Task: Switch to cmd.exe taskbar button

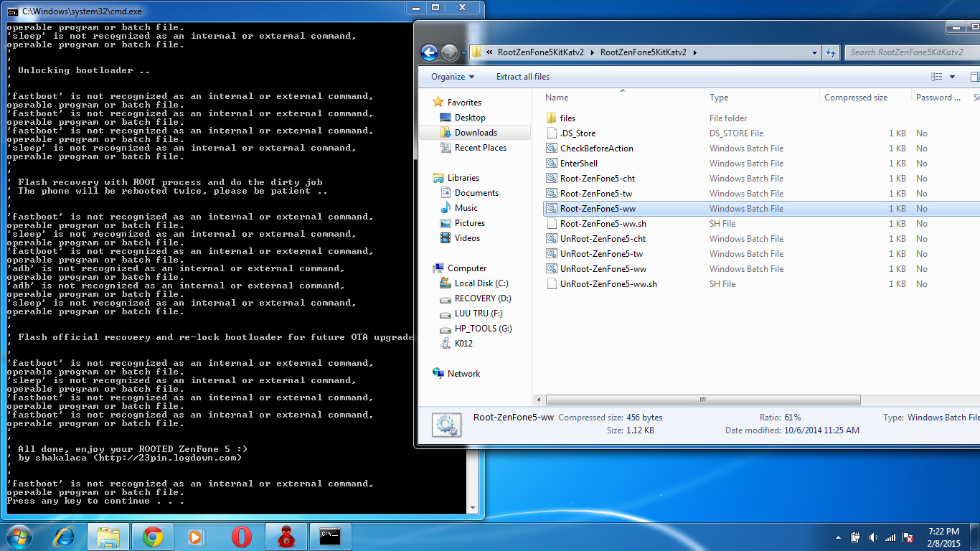Action: coord(330,537)
